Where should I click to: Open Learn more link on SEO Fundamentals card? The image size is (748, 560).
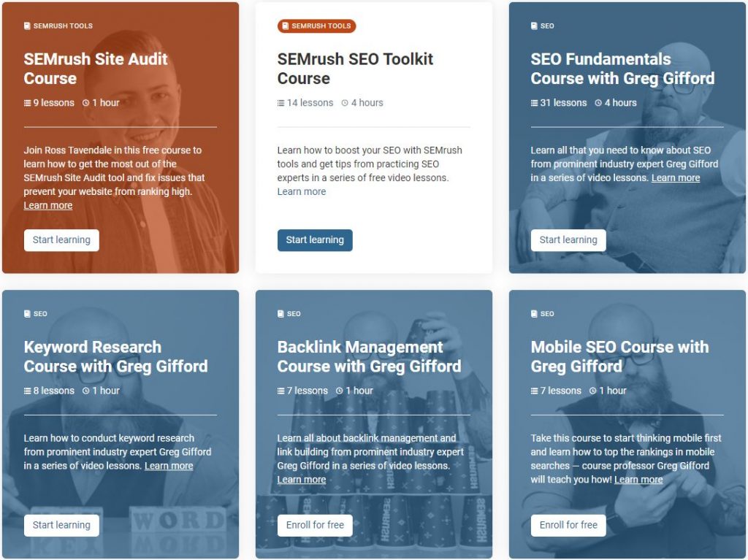[x=676, y=178]
